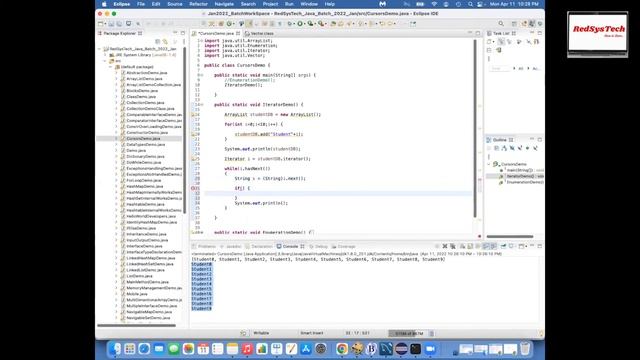The image size is (640, 360).
Task: Switch to the Declaration tab
Action: pyautogui.click(x=259, y=247)
